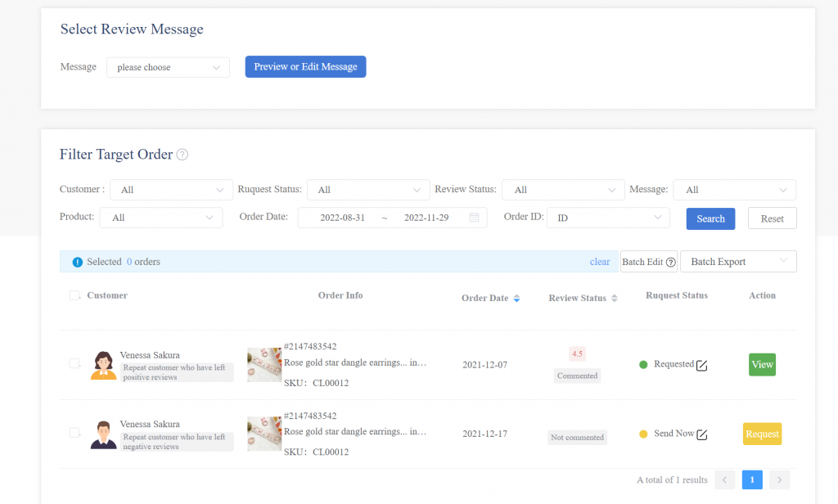Click the edit icon next to Send Now status
Viewport: 838px width, 504px height.
(x=701, y=434)
